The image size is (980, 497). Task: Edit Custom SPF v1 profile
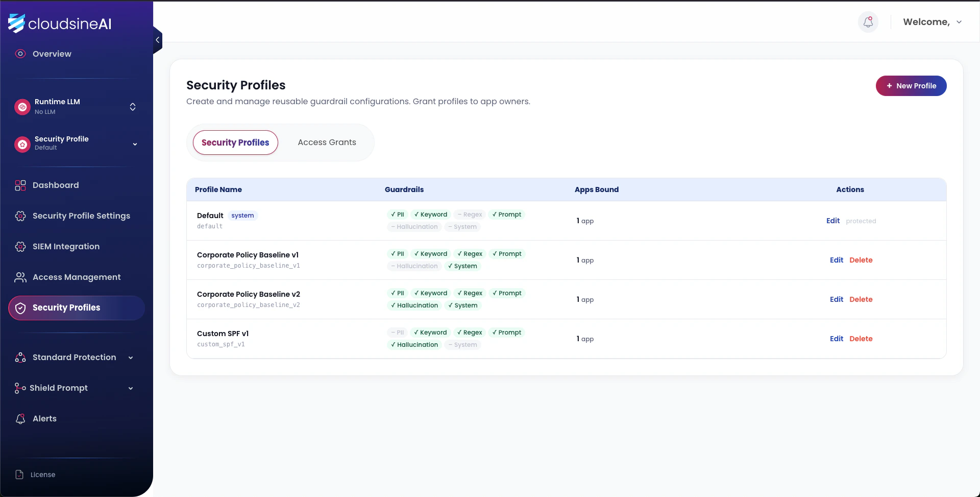(837, 339)
